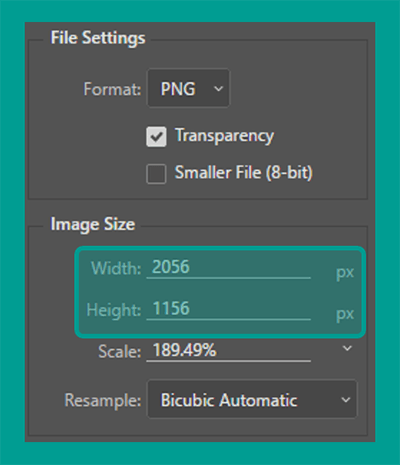400x465 pixels.
Task: Click the Width label
Action: pyautogui.click(x=116, y=268)
